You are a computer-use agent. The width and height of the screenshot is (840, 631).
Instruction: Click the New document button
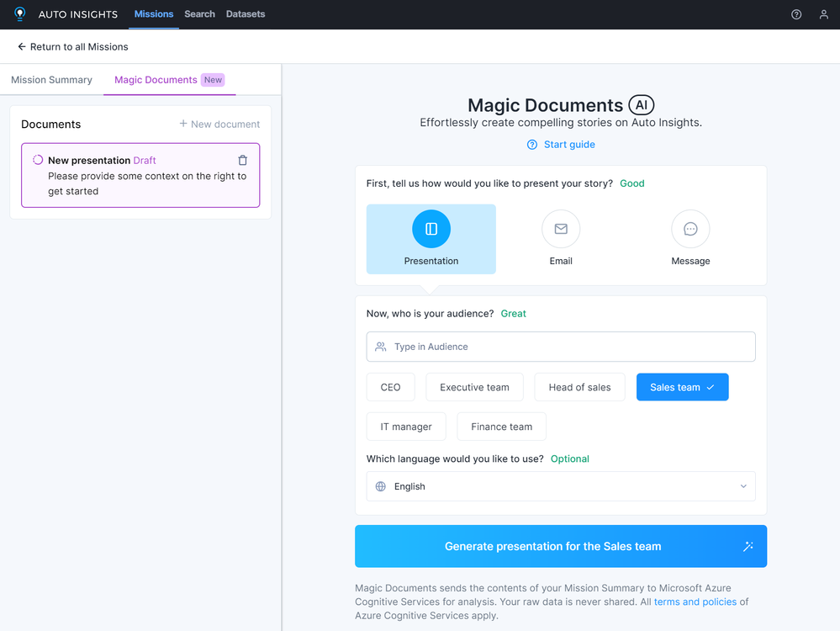point(219,124)
